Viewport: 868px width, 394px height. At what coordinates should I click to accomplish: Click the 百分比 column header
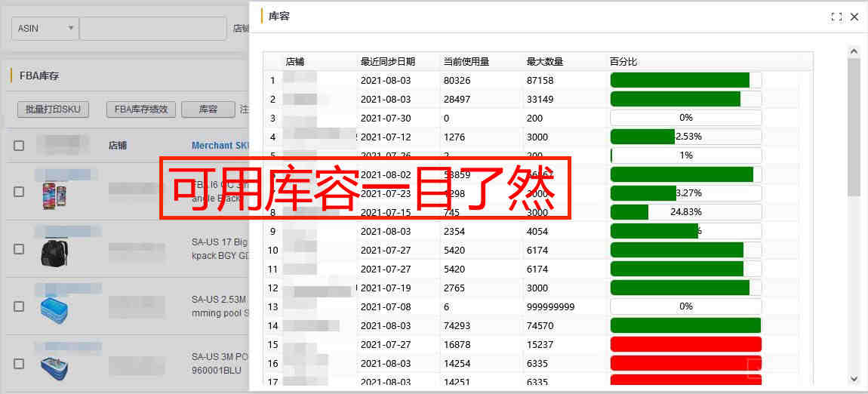pyautogui.click(x=623, y=61)
